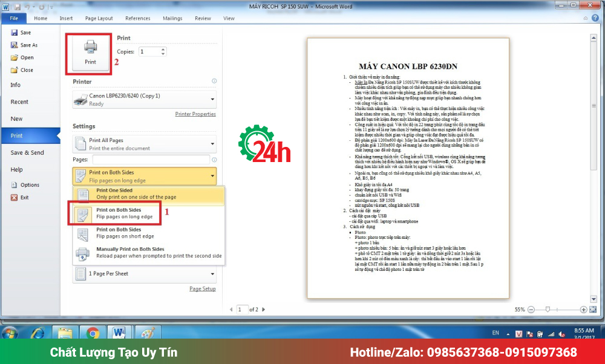Open the Page Layout ribbon tab

99,18
